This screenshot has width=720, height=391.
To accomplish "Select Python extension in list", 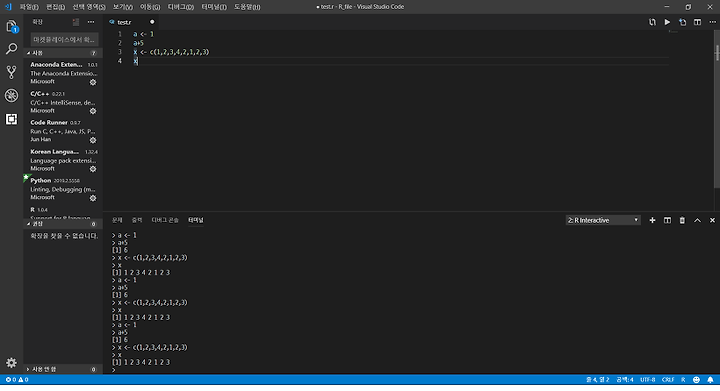I will 63,189.
